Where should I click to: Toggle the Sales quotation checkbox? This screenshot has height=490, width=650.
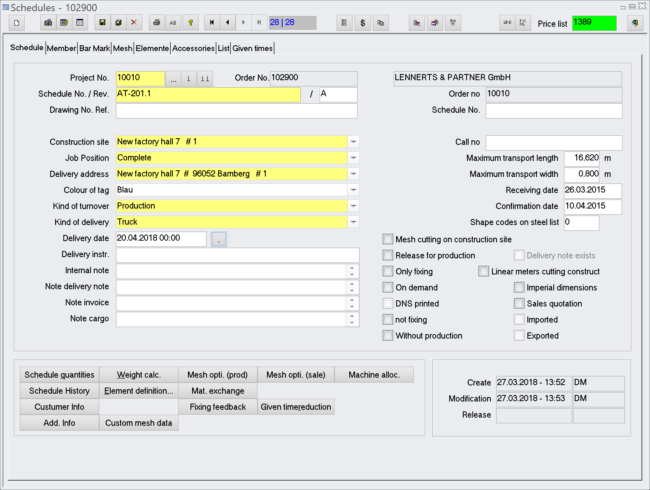pos(519,304)
